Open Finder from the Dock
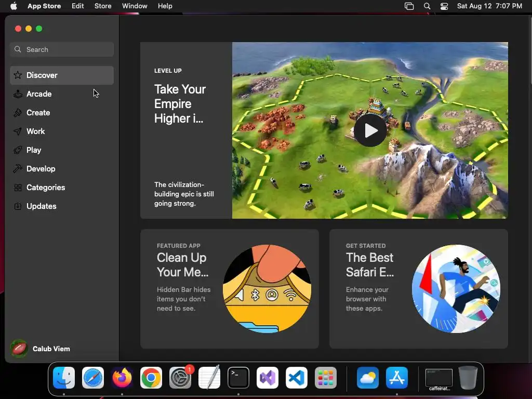Image resolution: width=532 pixels, height=399 pixels. pyautogui.click(x=64, y=378)
